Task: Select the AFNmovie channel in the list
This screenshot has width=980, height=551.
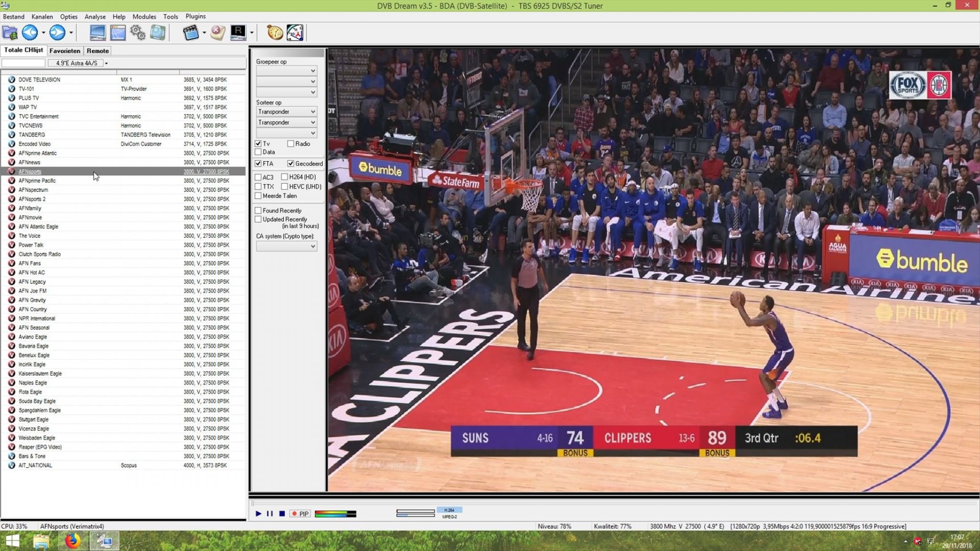Action: (x=31, y=217)
